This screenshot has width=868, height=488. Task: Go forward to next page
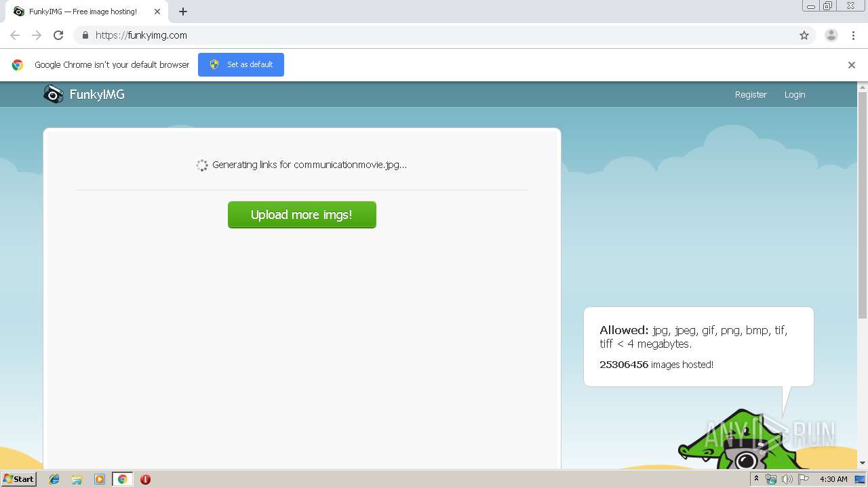point(37,35)
